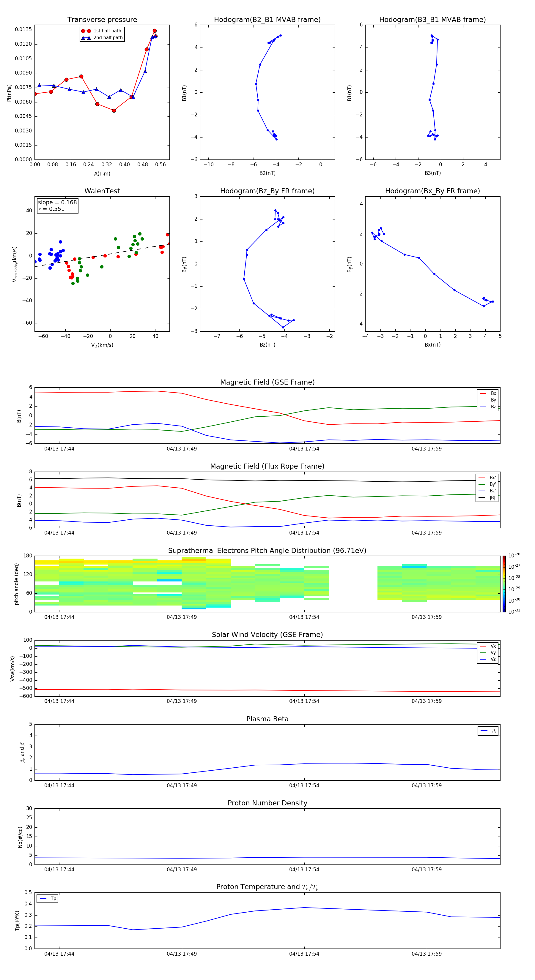Click the "Hodogram(Bz_By FR frame)" title
This screenshot has height=980, width=535.
(267, 191)
